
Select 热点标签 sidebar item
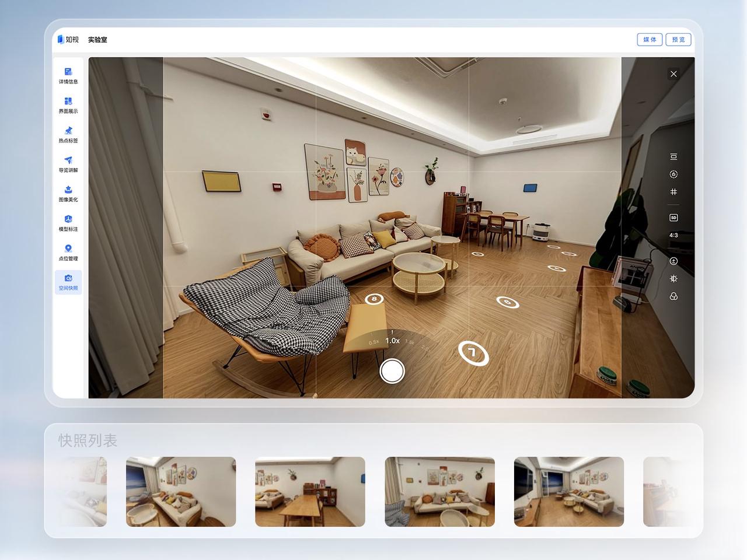coord(68,135)
